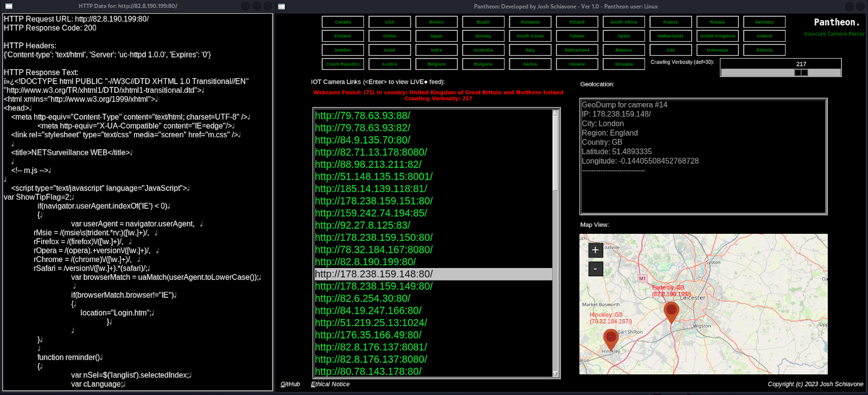Select the Poland country button

point(577,22)
